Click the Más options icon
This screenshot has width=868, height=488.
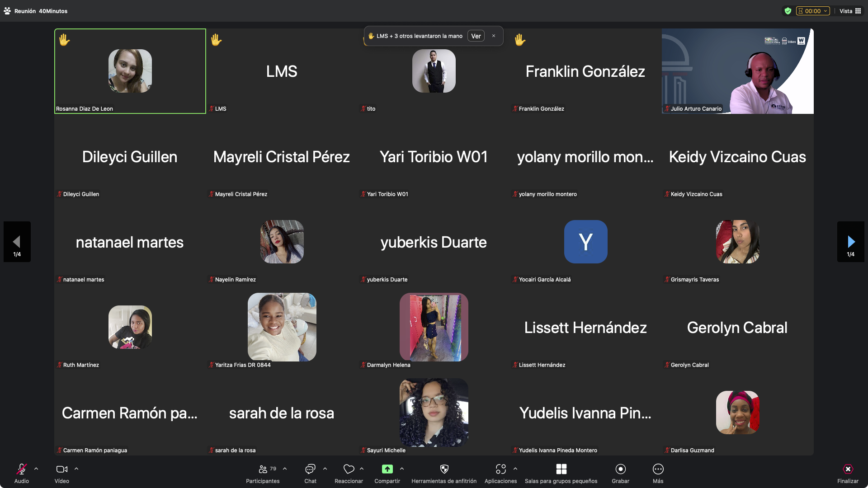658,469
